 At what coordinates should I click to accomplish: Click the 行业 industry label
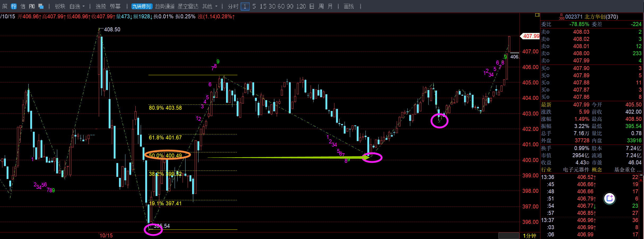[546, 170]
